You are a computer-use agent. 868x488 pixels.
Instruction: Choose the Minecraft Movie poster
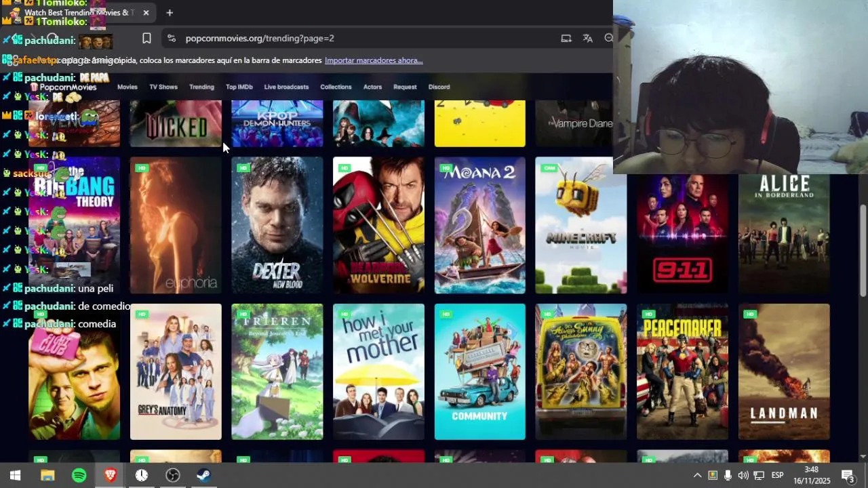(581, 225)
